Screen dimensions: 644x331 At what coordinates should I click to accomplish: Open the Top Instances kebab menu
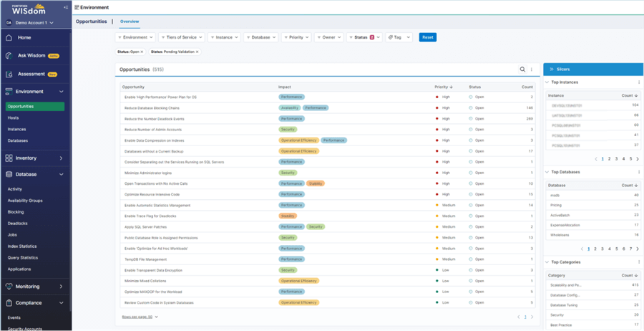click(639, 82)
